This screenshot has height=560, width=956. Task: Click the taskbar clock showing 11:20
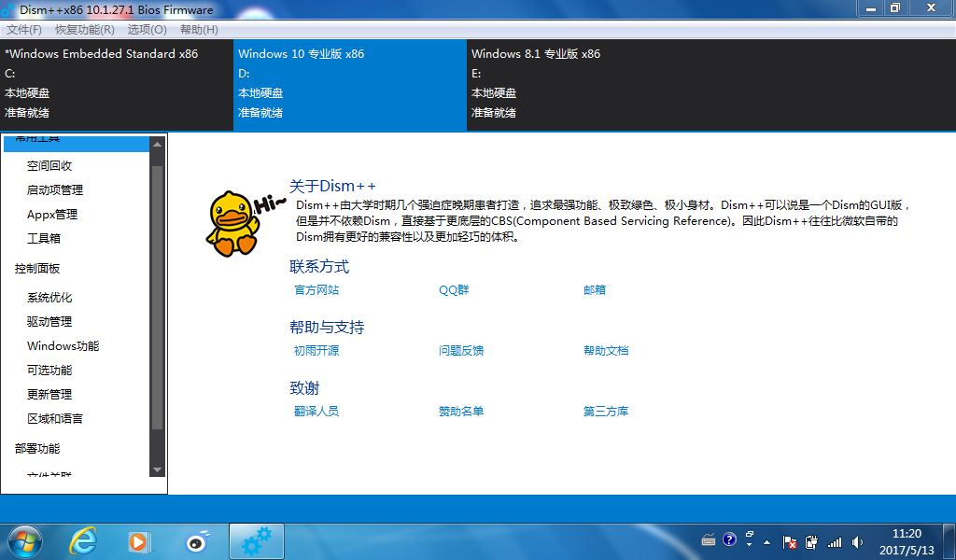[x=907, y=541]
